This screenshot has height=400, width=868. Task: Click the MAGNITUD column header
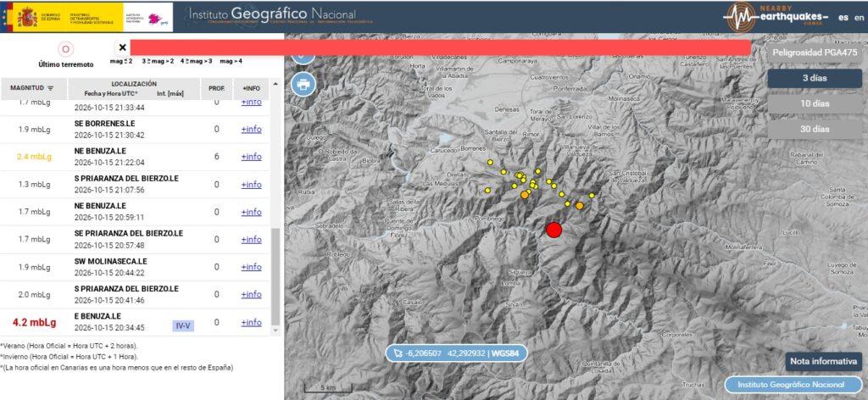click(x=33, y=88)
